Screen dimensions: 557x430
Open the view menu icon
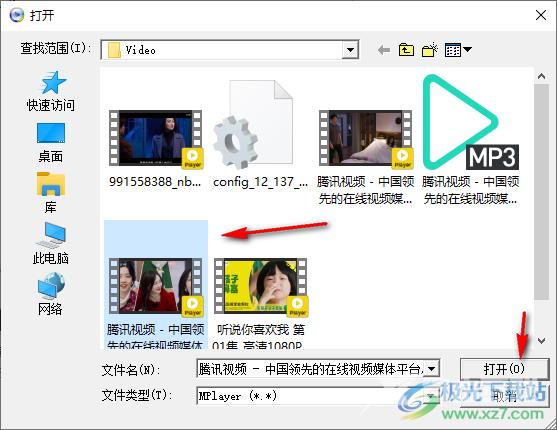(x=458, y=50)
